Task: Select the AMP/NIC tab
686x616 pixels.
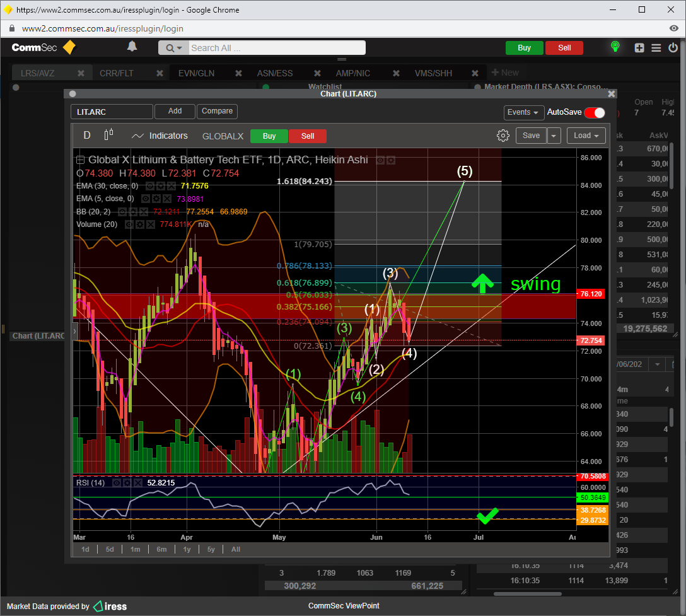Action: (x=352, y=73)
